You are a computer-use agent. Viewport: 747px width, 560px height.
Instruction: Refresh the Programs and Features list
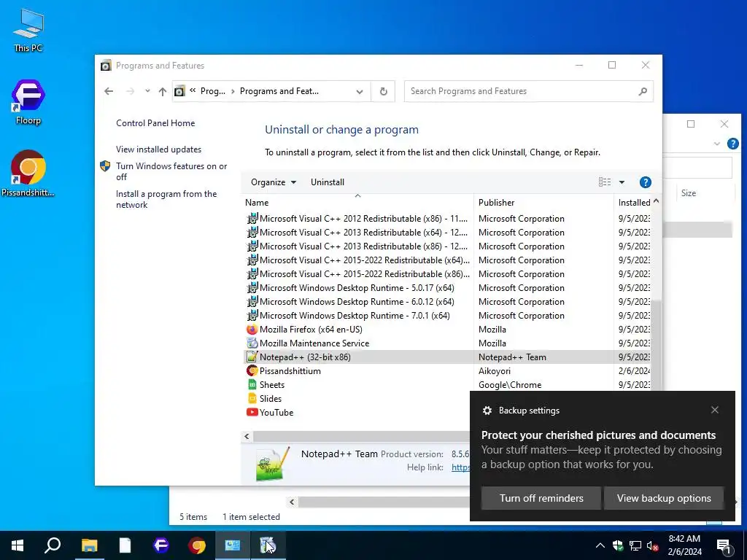(x=384, y=91)
